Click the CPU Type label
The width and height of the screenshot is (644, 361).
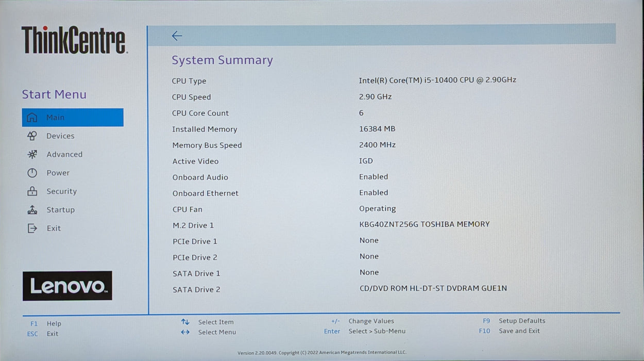pos(189,81)
